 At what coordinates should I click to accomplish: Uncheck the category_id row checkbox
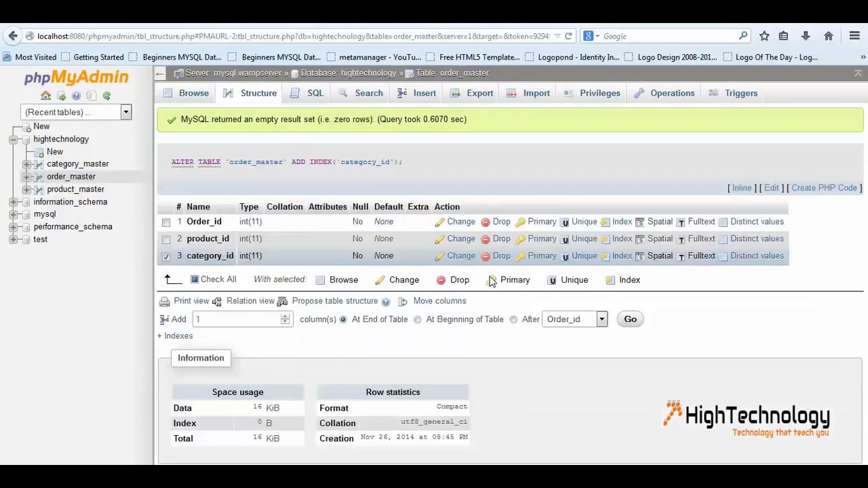pyautogui.click(x=166, y=256)
